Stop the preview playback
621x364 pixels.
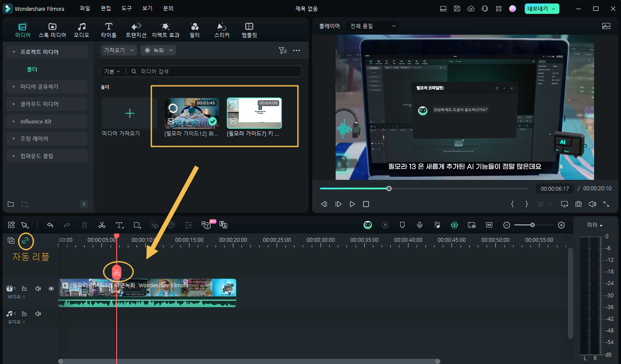366,204
